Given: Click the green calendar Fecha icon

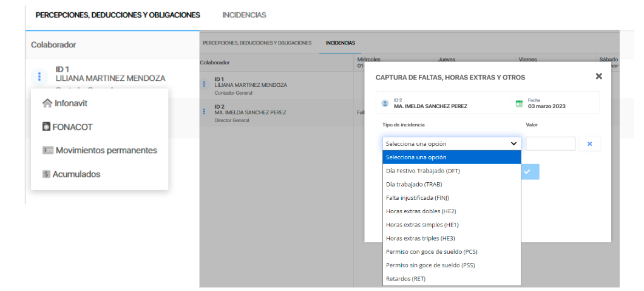Looking at the screenshot, I should (519, 103).
